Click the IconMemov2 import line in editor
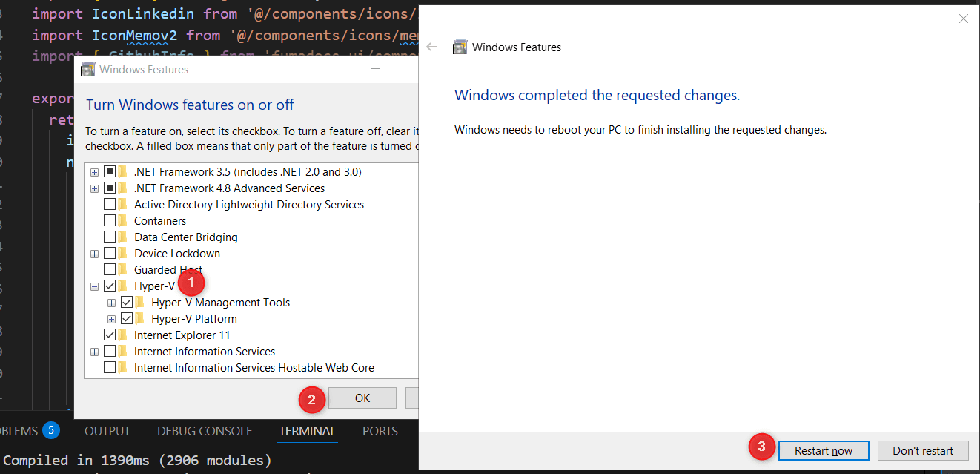Viewport: 980px width, 474px height. pyautogui.click(x=225, y=35)
